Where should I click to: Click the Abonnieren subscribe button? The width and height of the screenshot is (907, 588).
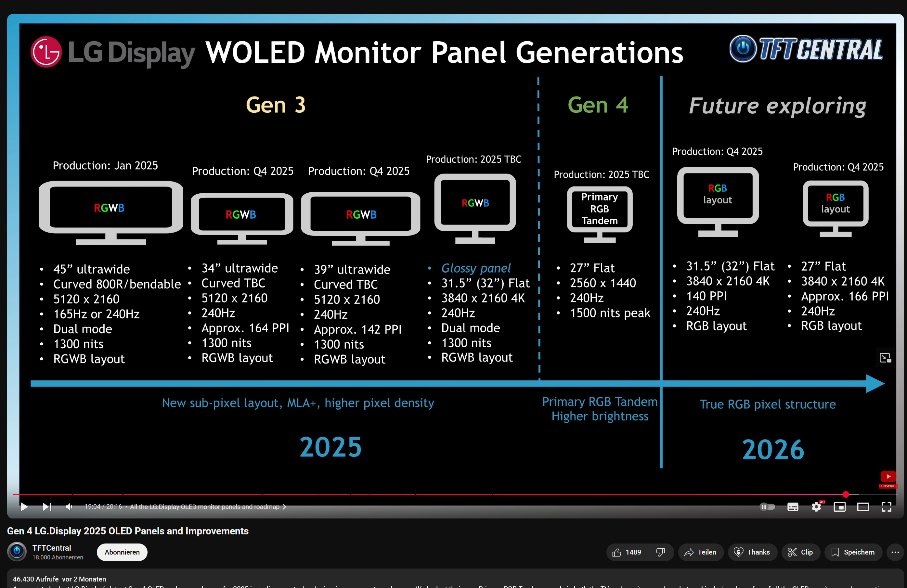click(122, 552)
